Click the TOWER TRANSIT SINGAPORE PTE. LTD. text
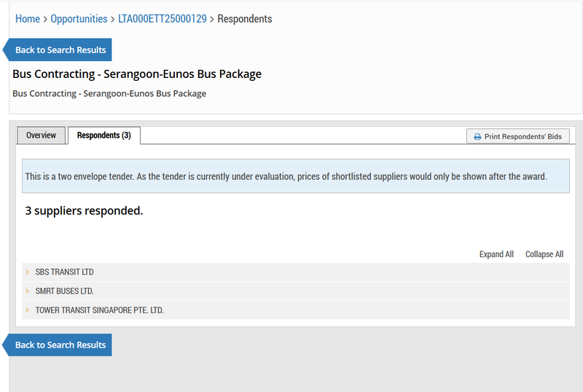This screenshot has width=583, height=392. (x=99, y=310)
